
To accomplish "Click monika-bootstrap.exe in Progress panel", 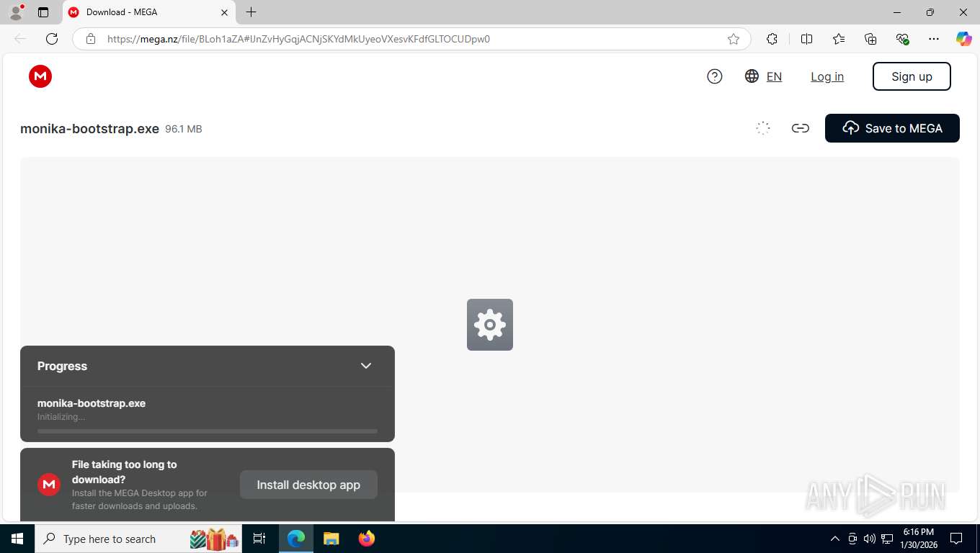I will [92, 403].
